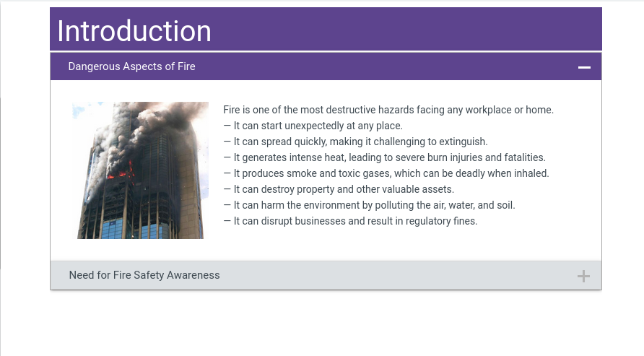Click the plus icon on Fire Safety Awareness
Viewport: 644px width, 356px height.
pyautogui.click(x=583, y=276)
